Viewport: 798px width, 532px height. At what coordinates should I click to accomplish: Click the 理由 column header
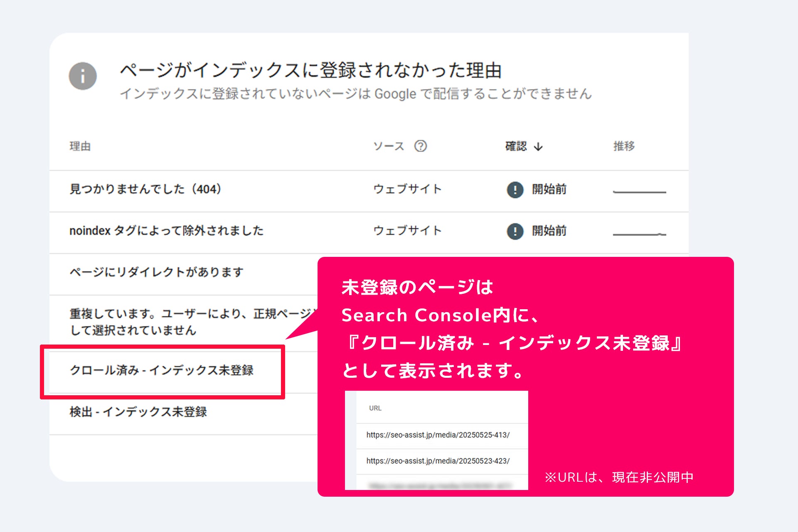[80, 146]
